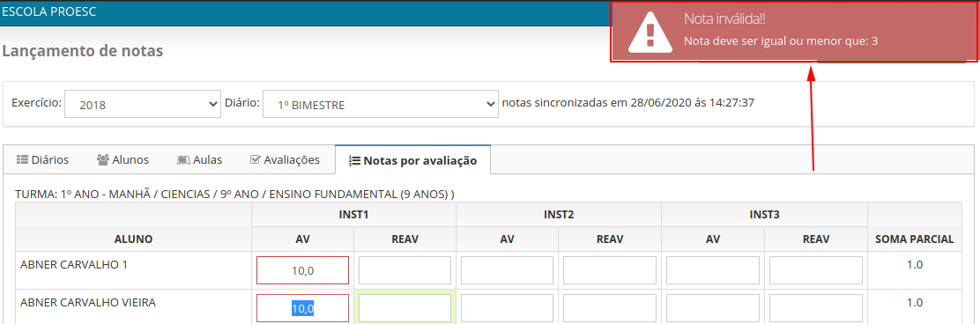Switch to the Diários tab
Viewport: 980px width, 324px height.
click(42, 160)
